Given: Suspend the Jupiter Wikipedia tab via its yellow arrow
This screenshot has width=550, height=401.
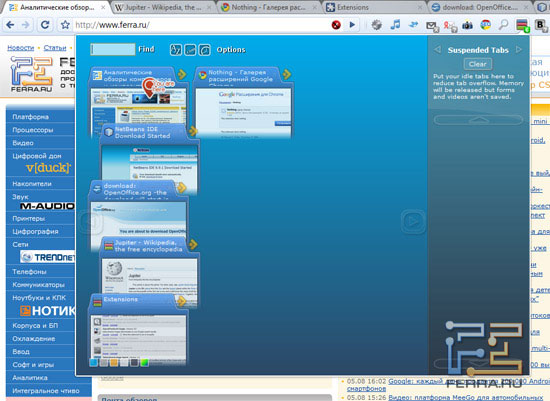Looking at the screenshot, I should tap(193, 244).
